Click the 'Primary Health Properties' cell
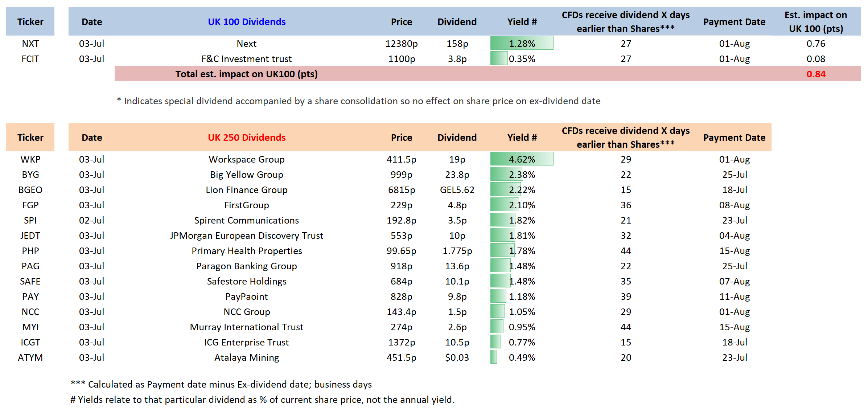 (x=247, y=251)
